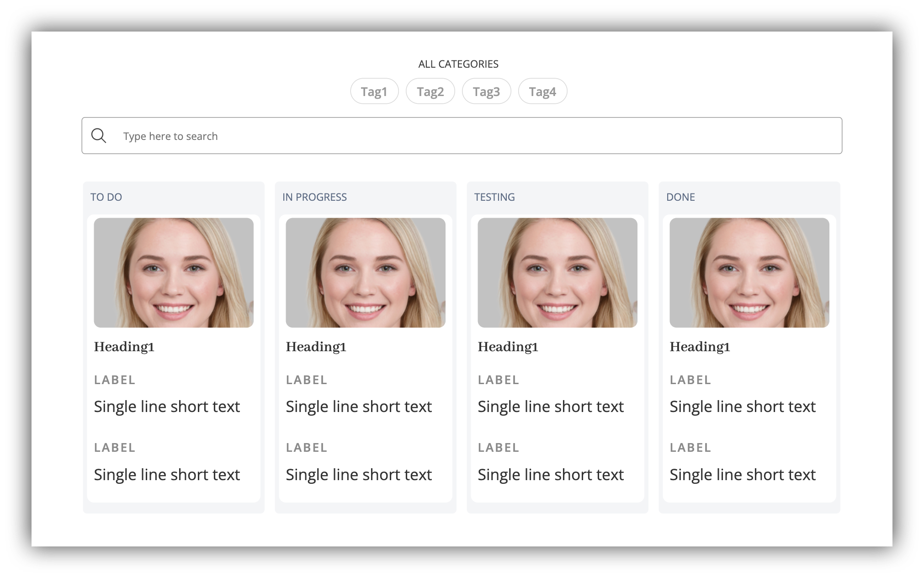Click the DONE column header
The height and width of the screenshot is (578, 924).
tap(680, 197)
